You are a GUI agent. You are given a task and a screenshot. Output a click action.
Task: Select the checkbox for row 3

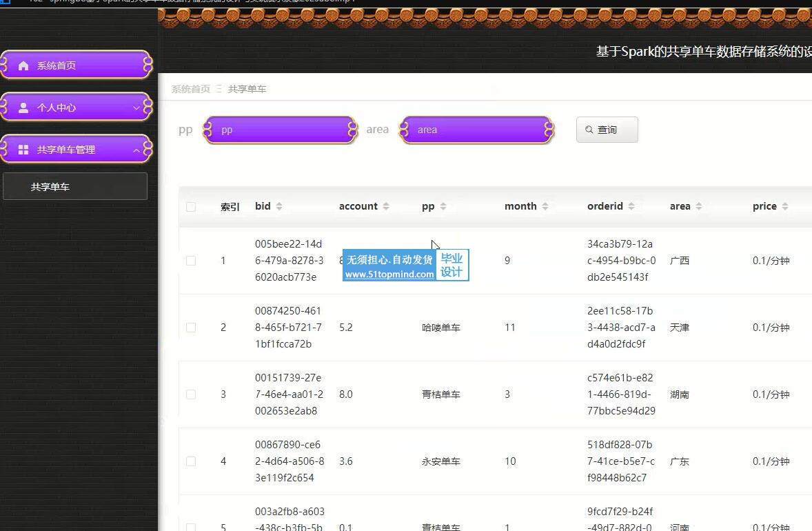tap(191, 394)
